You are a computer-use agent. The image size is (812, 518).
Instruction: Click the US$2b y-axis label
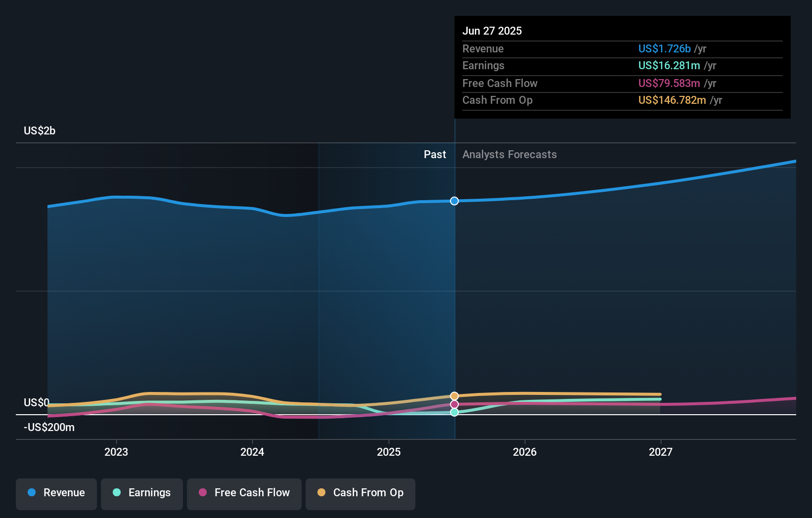40,130
